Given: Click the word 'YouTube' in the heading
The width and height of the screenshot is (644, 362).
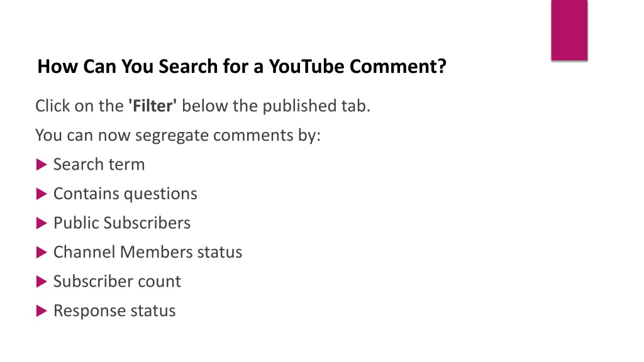Looking at the screenshot, I should (x=306, y=67).
